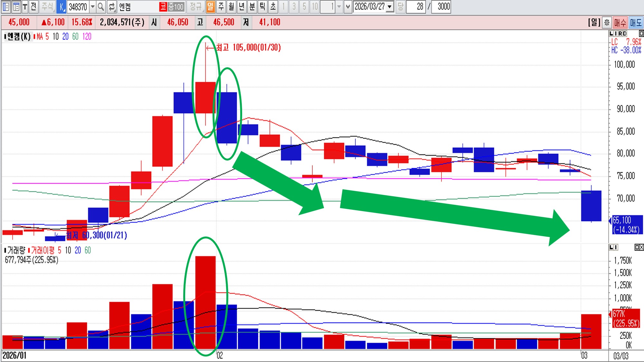Switch to weekly 주 chart period

[x=221, y=6]
